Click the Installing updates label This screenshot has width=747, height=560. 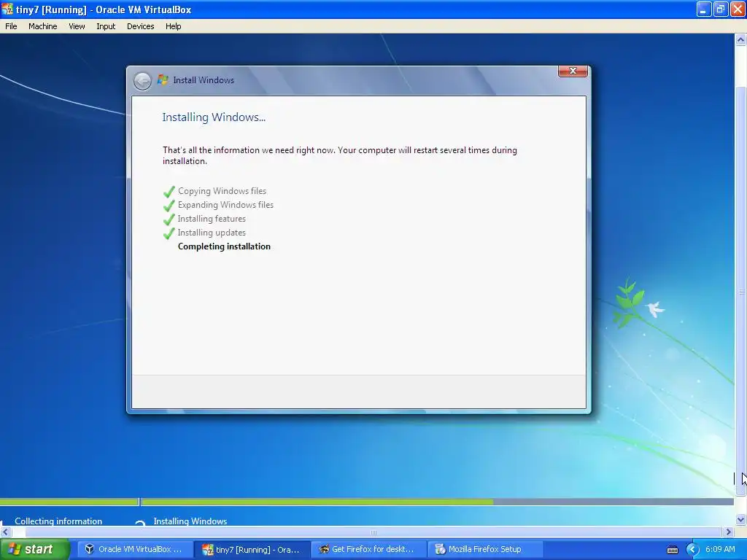pos(212,233)
